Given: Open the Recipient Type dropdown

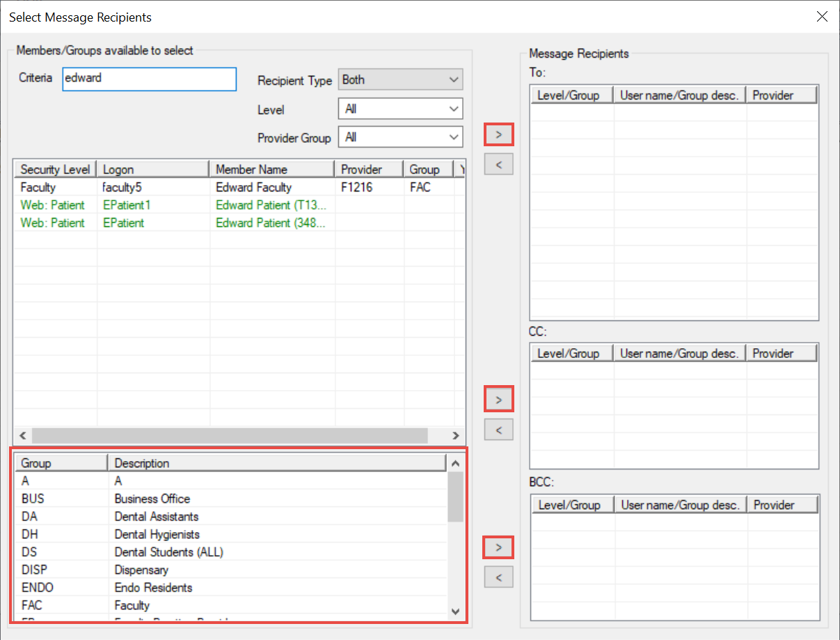Looking at the screenshot, I should 400,80.
